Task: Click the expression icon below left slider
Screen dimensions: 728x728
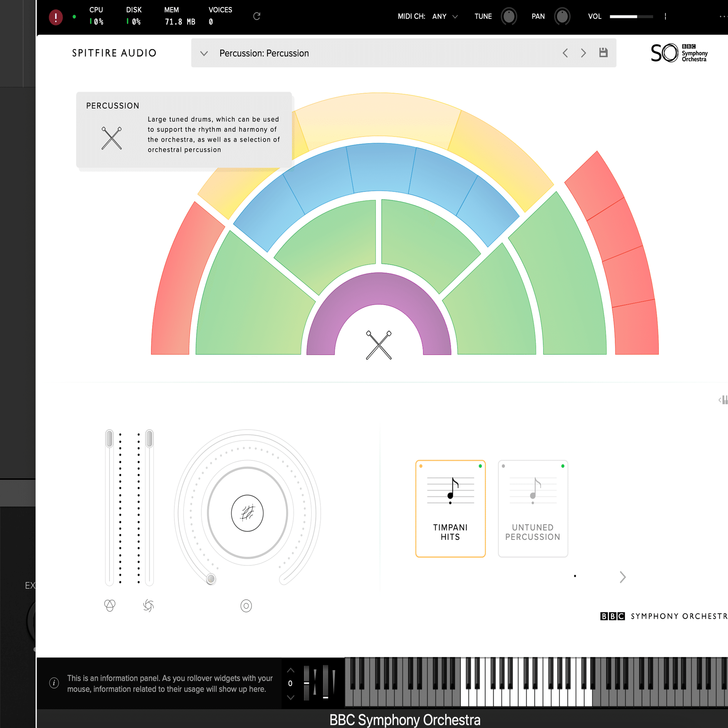Action: click(x=110, y=606)
